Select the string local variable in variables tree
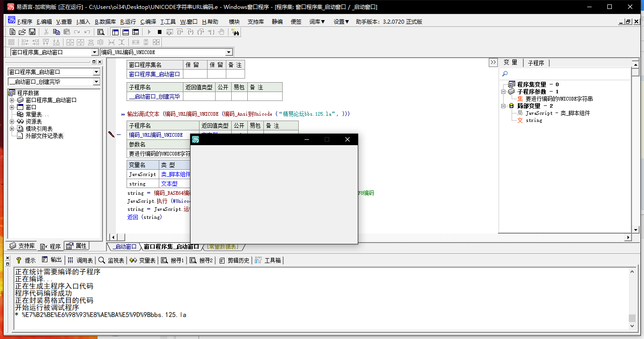The width and height of the screenshot is (644, 339). 534,120
